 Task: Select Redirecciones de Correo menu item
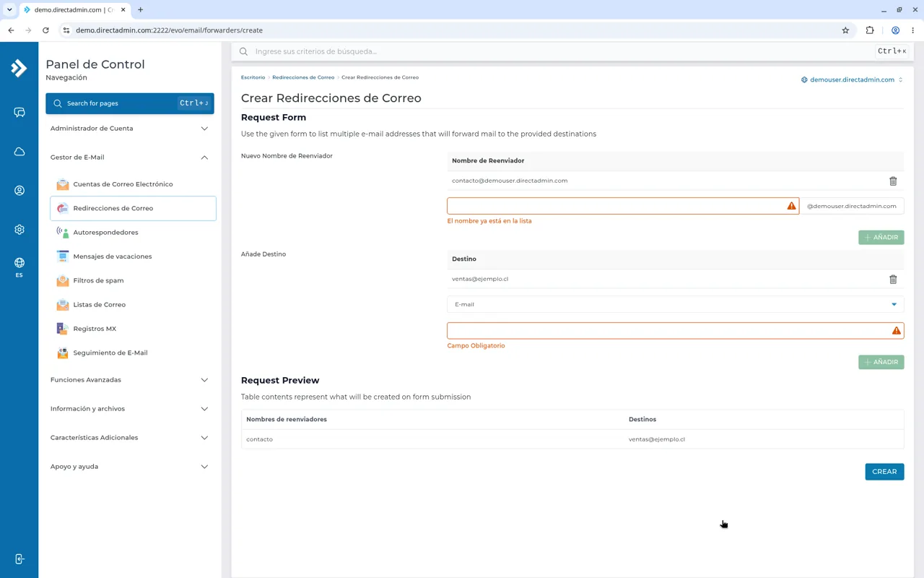click(133, 208)
